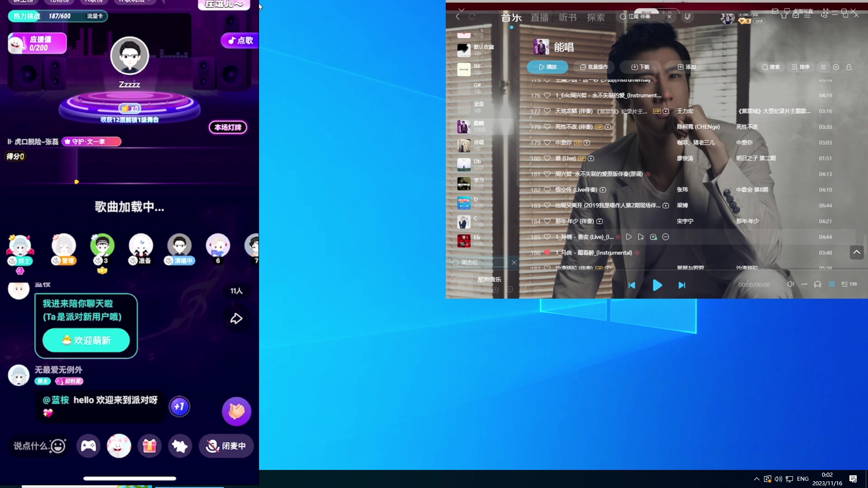Add song 185 to play next icon
The image size is (868, 488).
(641, 237)
